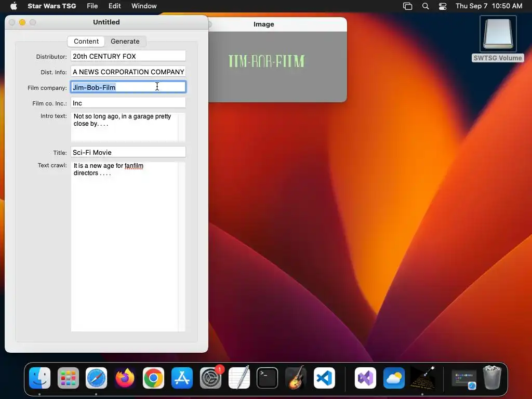The width and height of the screenshot is (532, 399).
Task: Click inside the Intro text area
Action: pyautogui.click(x=124, y=127)
